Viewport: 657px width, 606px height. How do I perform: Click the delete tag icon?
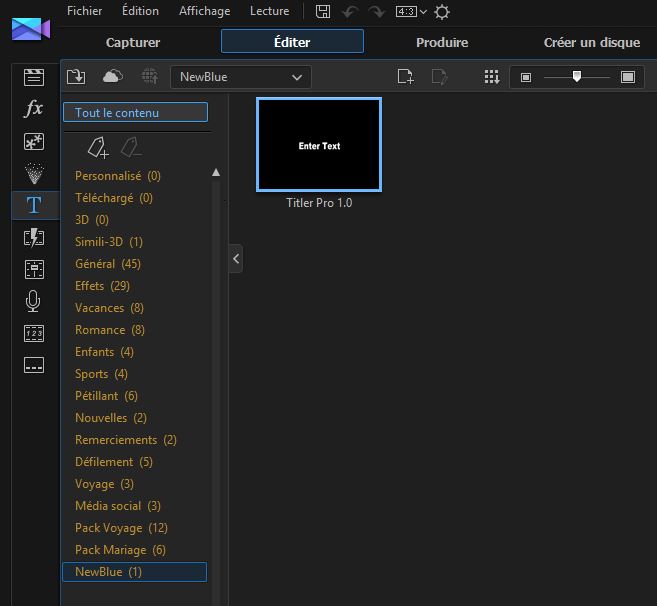point(131,148)
